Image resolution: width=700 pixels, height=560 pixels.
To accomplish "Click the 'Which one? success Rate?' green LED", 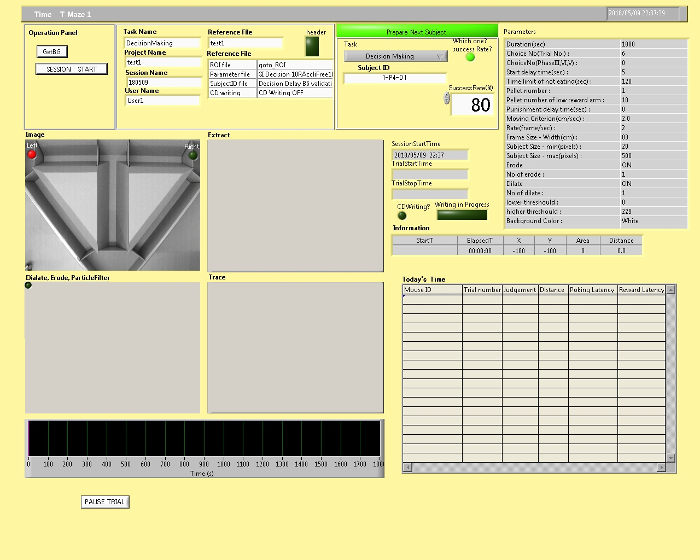I will pos(471,57).
